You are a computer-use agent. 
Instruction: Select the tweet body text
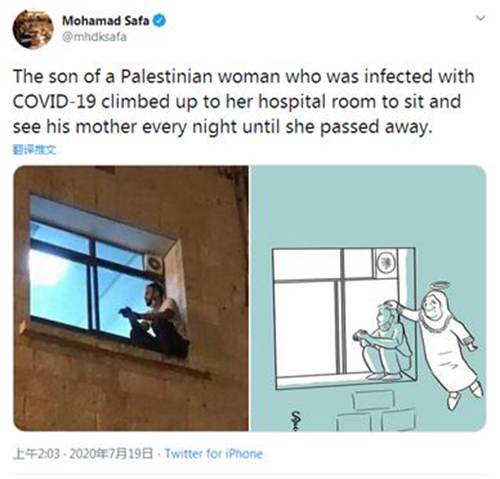click(x=243, y=101)
